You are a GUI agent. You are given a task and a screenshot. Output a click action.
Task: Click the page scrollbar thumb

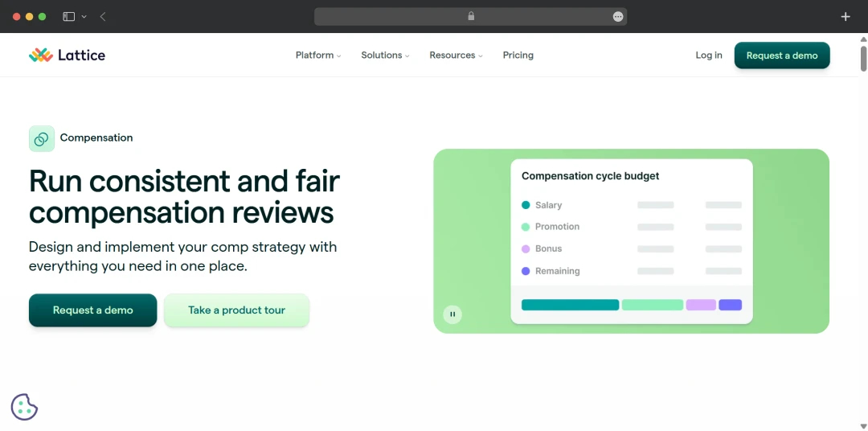(863, 59)
